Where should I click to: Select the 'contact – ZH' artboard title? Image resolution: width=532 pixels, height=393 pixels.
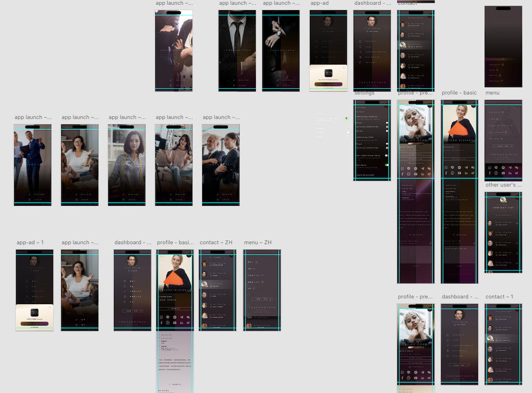(x=215, y=243)
